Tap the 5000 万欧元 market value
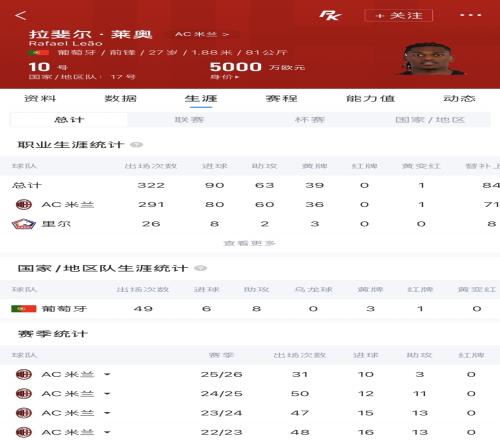The height and width of the screenshot is (440, 500). (257, 67)
